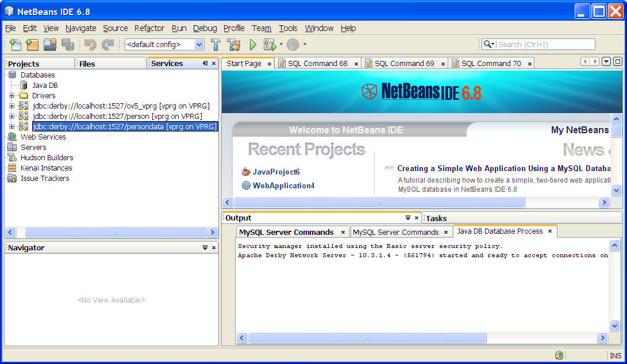Open the File menu
The image size is (627, 364).
(10, 28)
